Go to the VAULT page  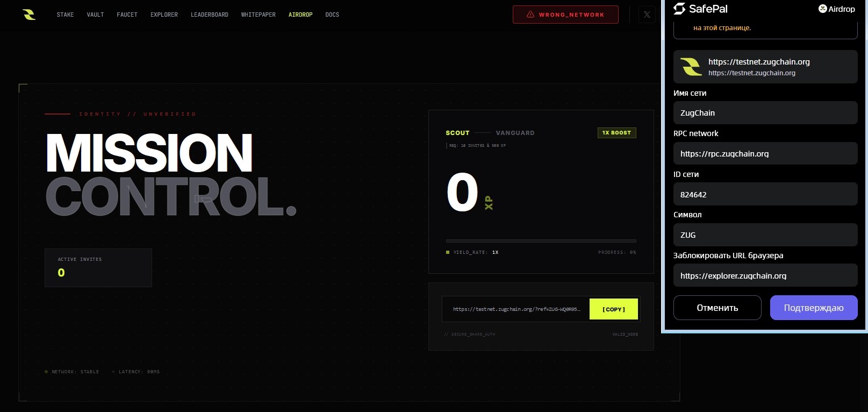coord(95,15)
